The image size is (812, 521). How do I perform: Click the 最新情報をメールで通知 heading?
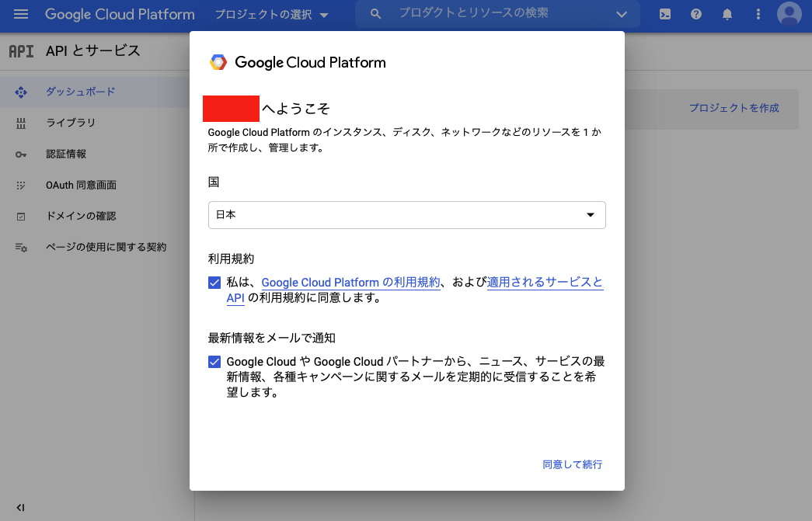271,338
